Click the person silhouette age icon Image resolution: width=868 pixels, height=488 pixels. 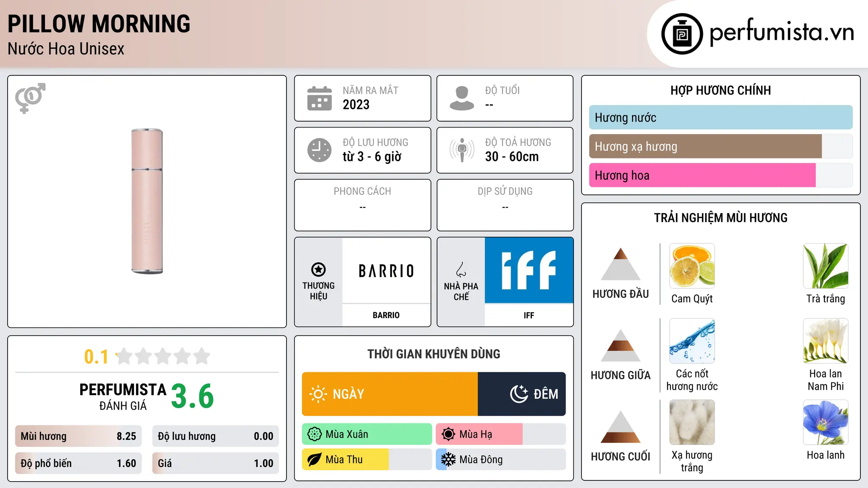click(462, 98)
